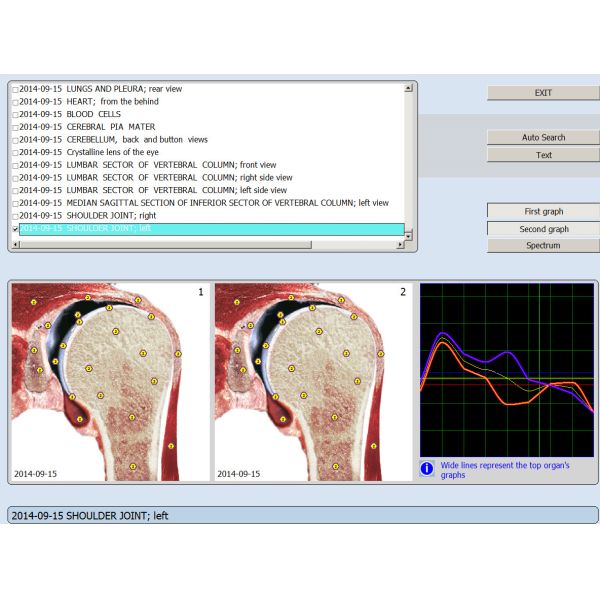
Task: Select top-left corner yellow marker in image 1
Action: pos(33,300)
